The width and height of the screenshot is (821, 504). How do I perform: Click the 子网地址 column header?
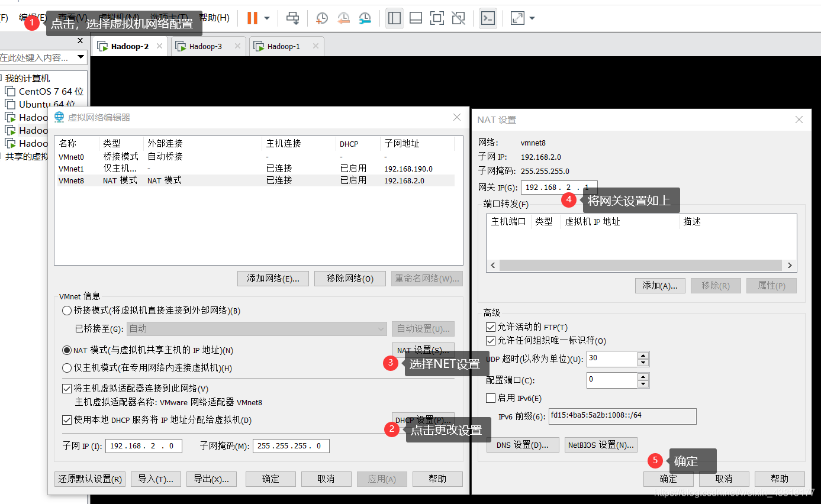(x=417, y=143)
